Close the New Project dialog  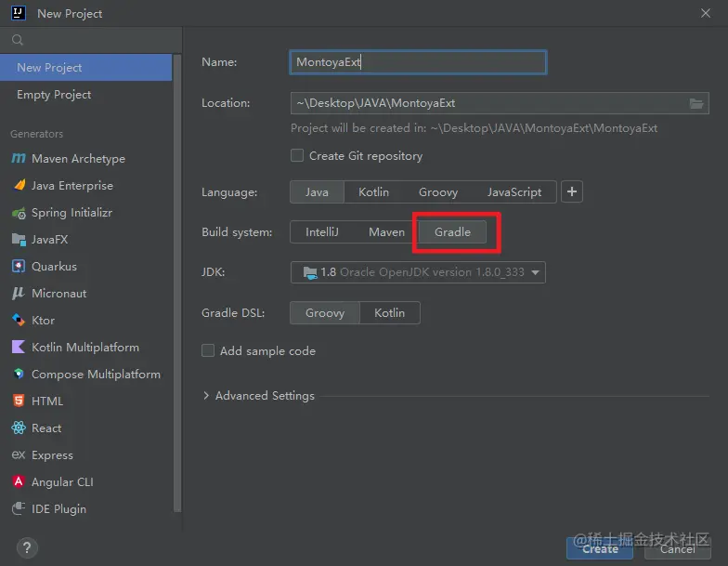click(706, 13)
